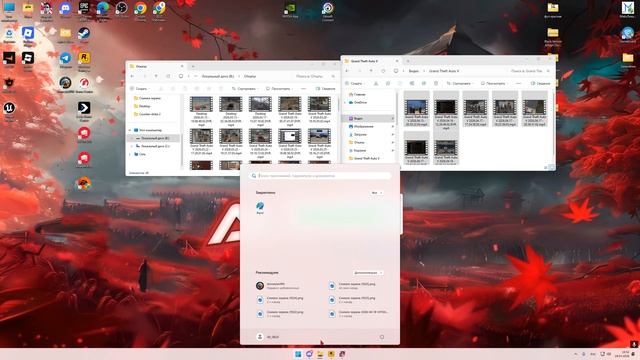
Task: Click 'Дополнительно' in Start menu recommendations
Action: coord(368,273)
